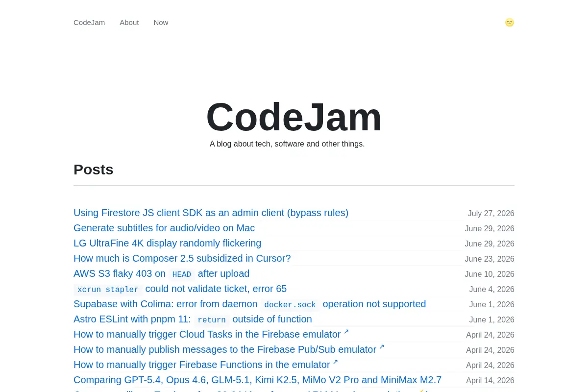Image resolution: width=588 pixels, height=392 pixels.
Task: Open the AWS S3 flaky 403 post
Action: (161, 273)
